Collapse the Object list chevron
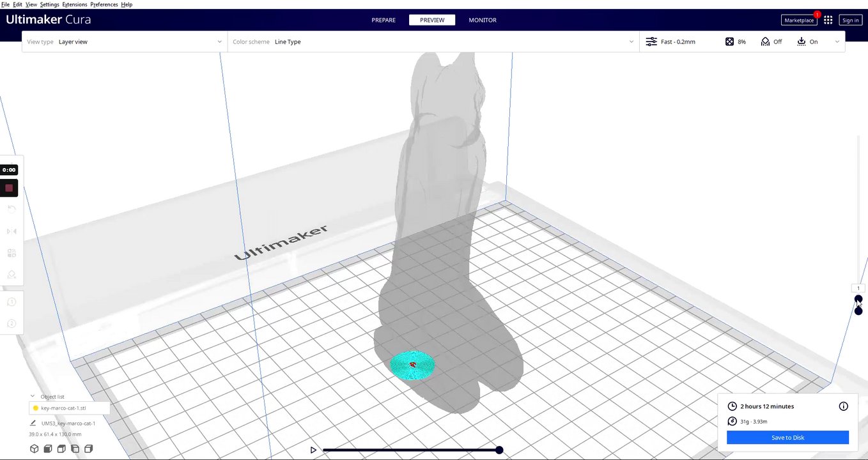Image resolution: width=868 pixels, height=460 pixels. coord(33,396)
